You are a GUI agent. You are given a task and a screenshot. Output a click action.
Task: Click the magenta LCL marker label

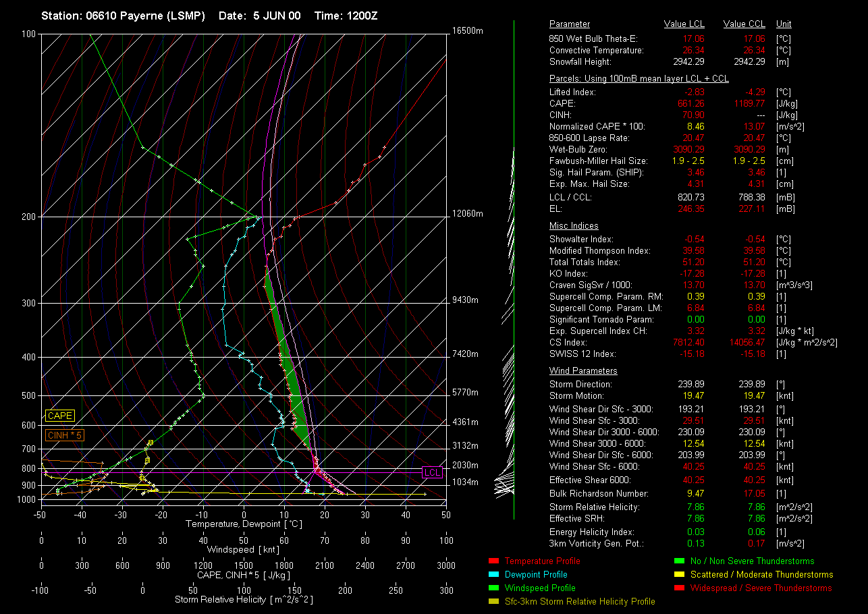pyautogui.click(x=432, y=472)
